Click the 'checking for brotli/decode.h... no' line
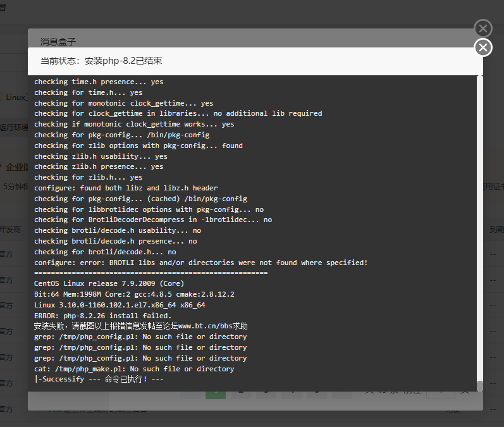504x427 pixels. click(105, 252)
